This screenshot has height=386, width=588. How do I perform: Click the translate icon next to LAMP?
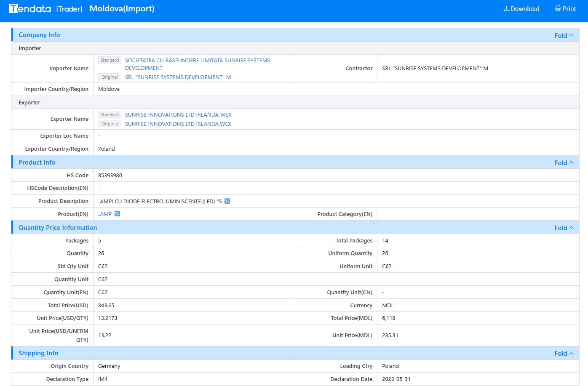tap(118, 214)
